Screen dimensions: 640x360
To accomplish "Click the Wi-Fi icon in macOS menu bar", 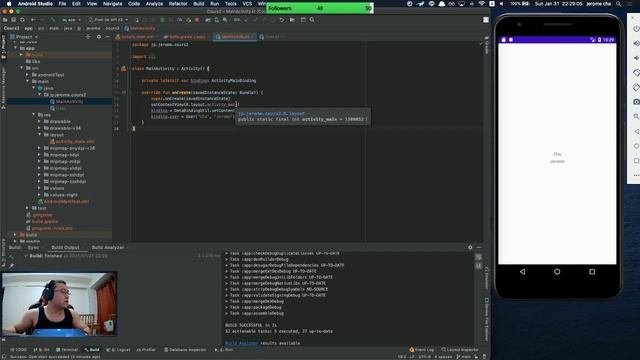I will coord(482,4).
